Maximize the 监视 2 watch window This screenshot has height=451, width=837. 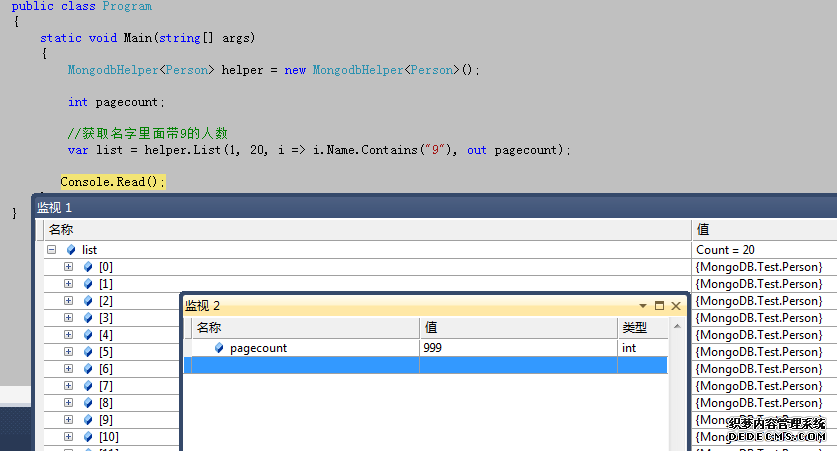click(659, 306)
